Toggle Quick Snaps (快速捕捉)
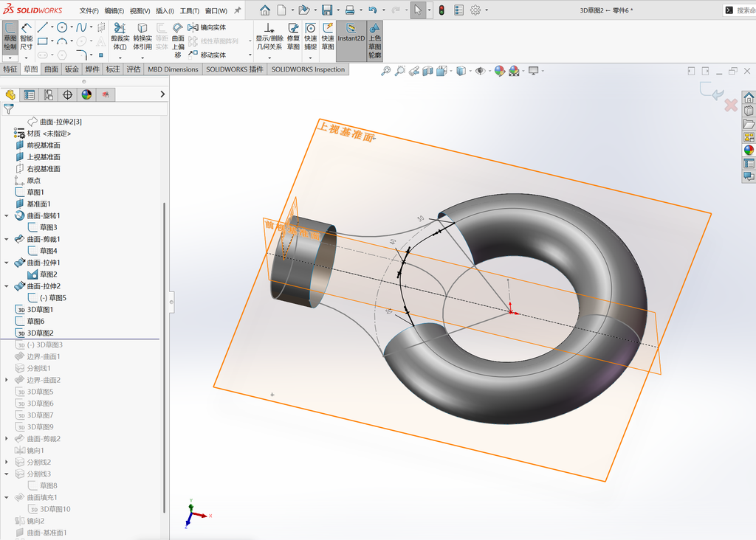Screen dimensions: 756x540 coord(311,37)
